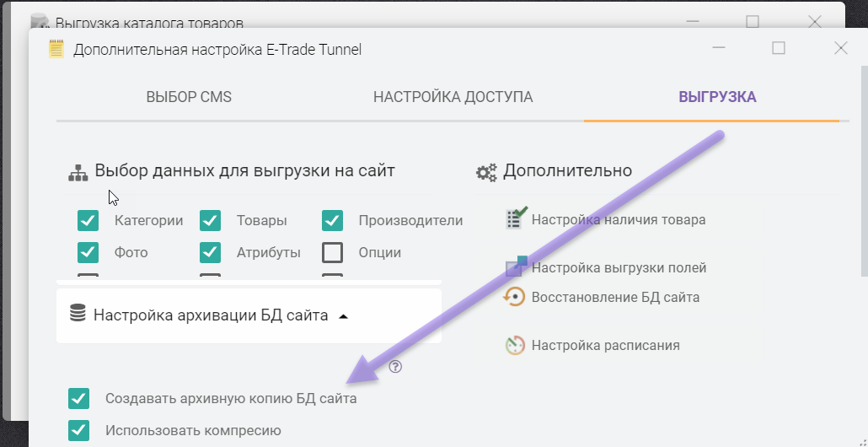
Task: Click the hierarchy icon beside Выбор данных
Action: [x=78, y=173]
